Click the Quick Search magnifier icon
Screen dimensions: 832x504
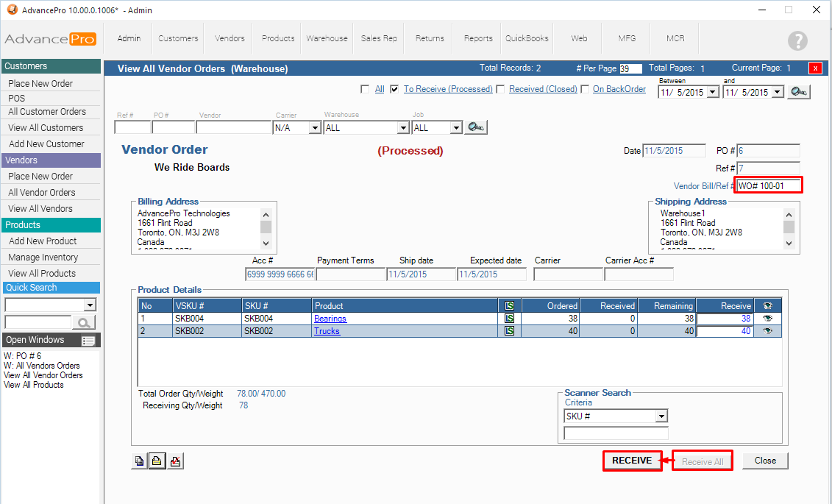pyautogui.click(x=85, y=322)
